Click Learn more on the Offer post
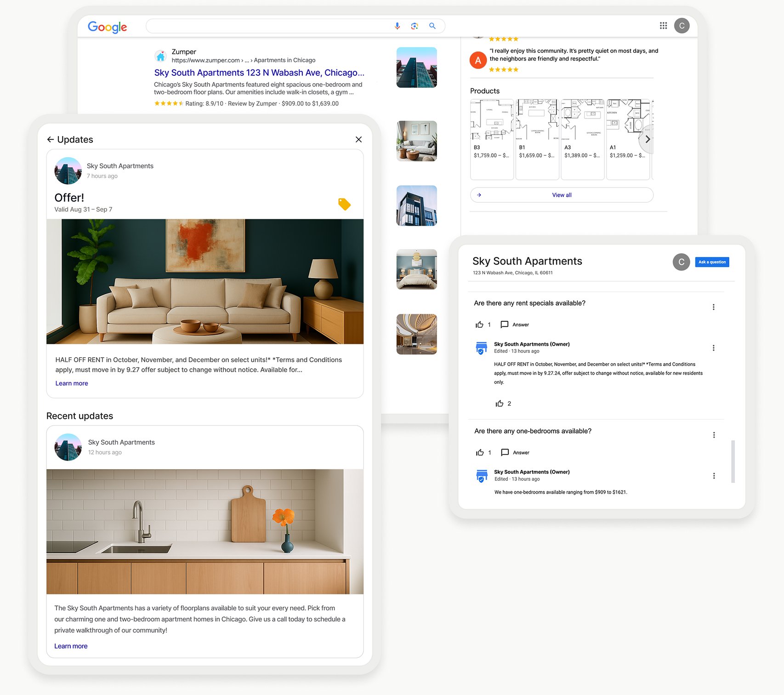This screenshot has width=784, height=695. click(72, 383)
